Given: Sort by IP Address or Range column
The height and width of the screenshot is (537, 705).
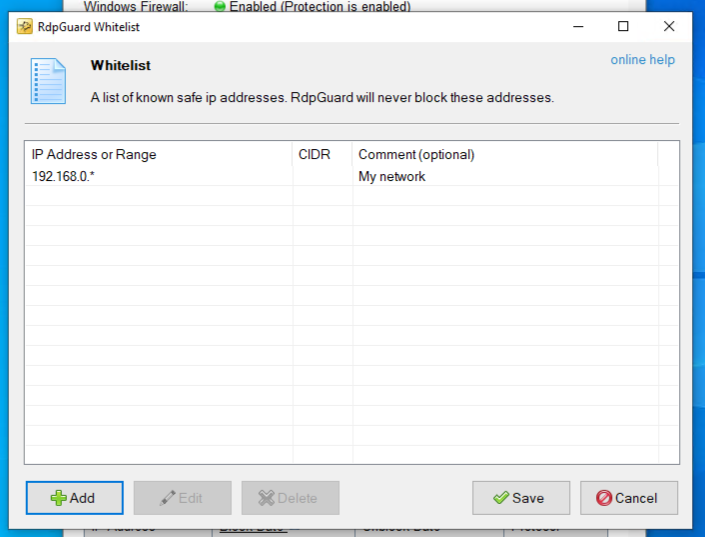Looking at the screenshot, I should point(94,155).
